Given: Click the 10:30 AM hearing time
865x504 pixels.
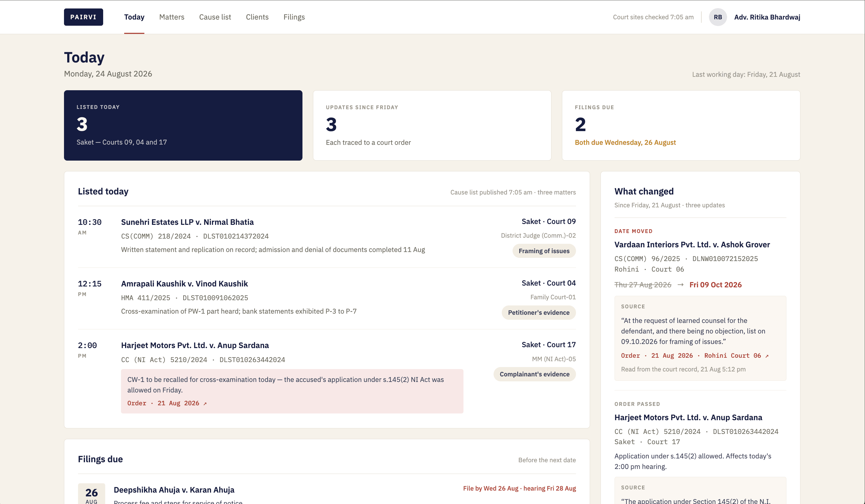Looking at the screenshot, I should [x=90, y=226].
